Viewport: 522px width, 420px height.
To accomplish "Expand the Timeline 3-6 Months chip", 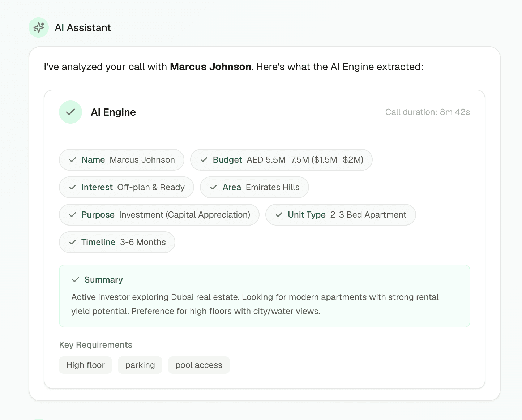I will [117, 242].
